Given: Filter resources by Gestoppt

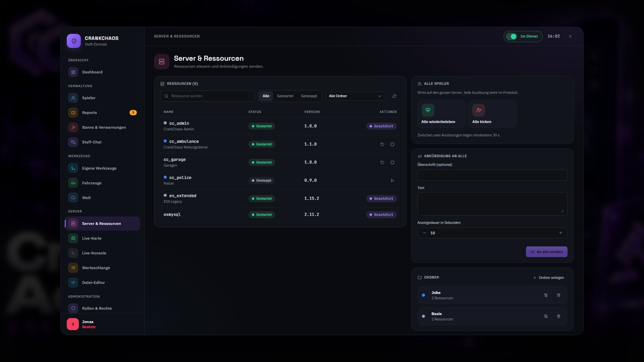Looking at the screenshot, I should tap(309, 96).
